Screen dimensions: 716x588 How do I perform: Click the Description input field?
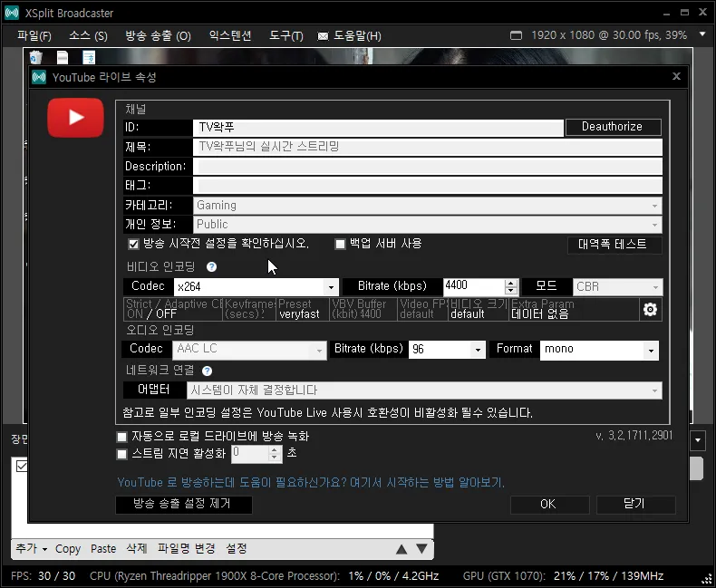pyautogui.click(x=428, y=166)
